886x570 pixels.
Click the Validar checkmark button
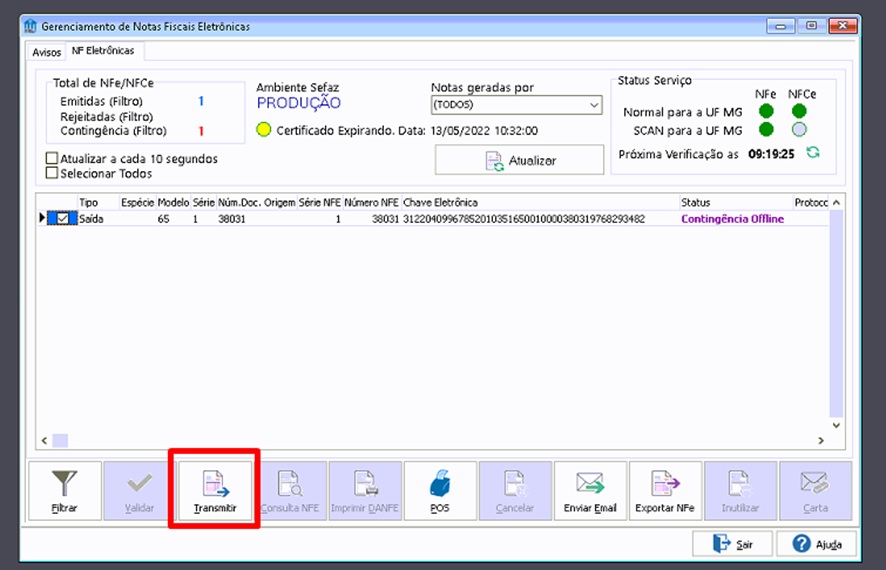[140, 490]
